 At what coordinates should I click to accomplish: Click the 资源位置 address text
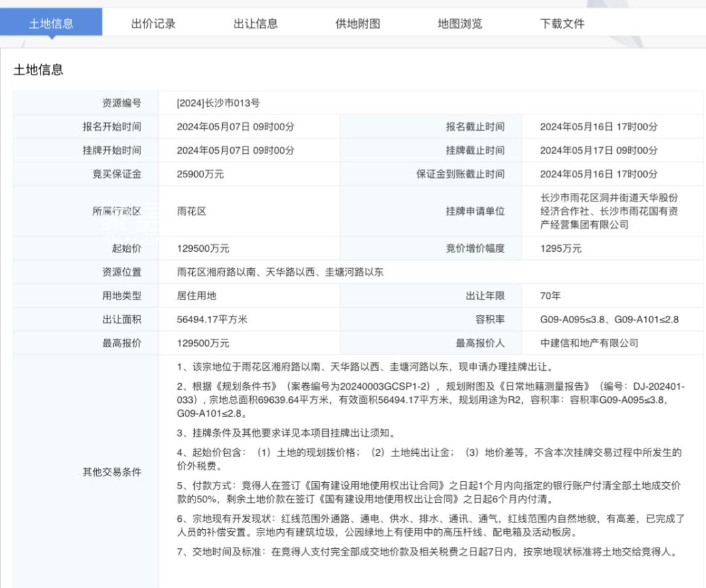coord(280,272)
